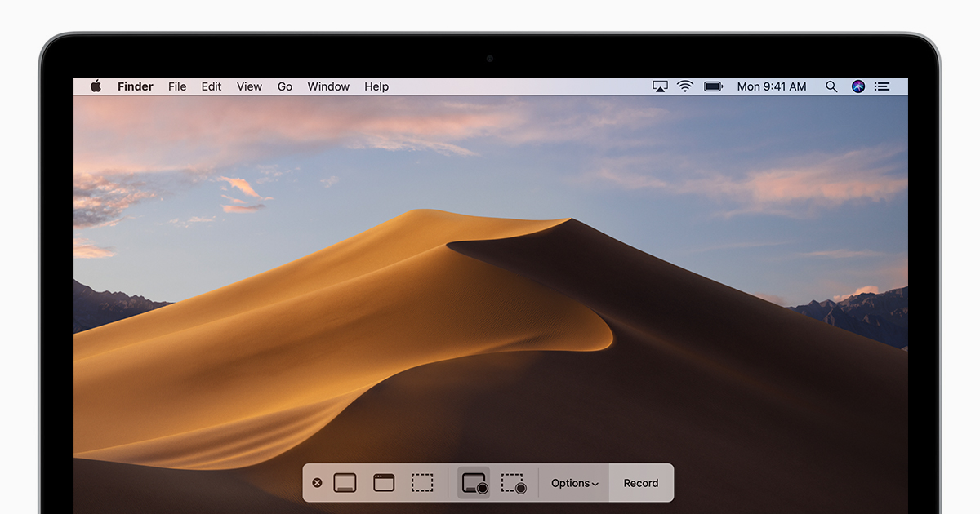Viewport: 980px width, 514px height.
Task: Open the Help menu
Action: 376,86
